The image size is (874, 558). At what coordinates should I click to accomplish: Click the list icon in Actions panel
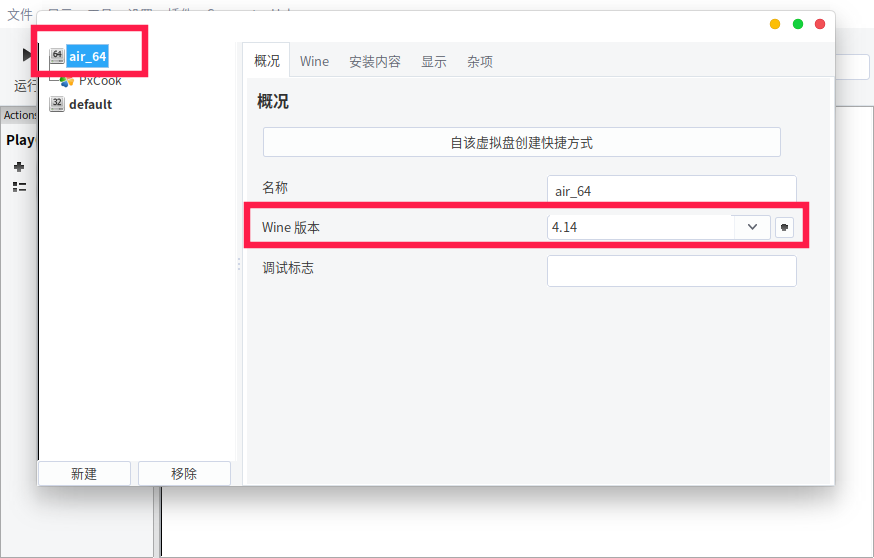[19, 187]
